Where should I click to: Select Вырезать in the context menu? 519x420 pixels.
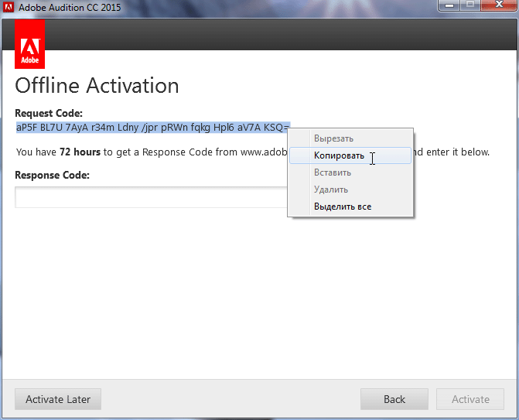[x=333, y=138]
